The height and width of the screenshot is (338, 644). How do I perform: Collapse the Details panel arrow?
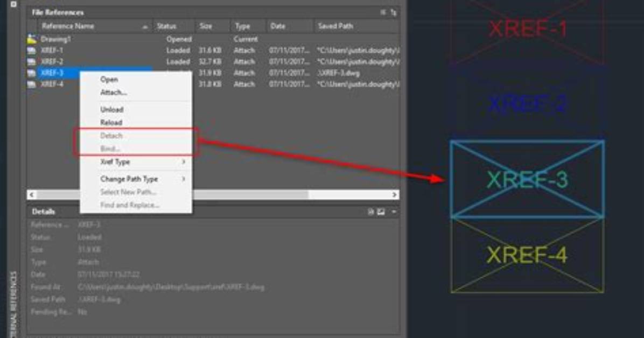point(394,212)
